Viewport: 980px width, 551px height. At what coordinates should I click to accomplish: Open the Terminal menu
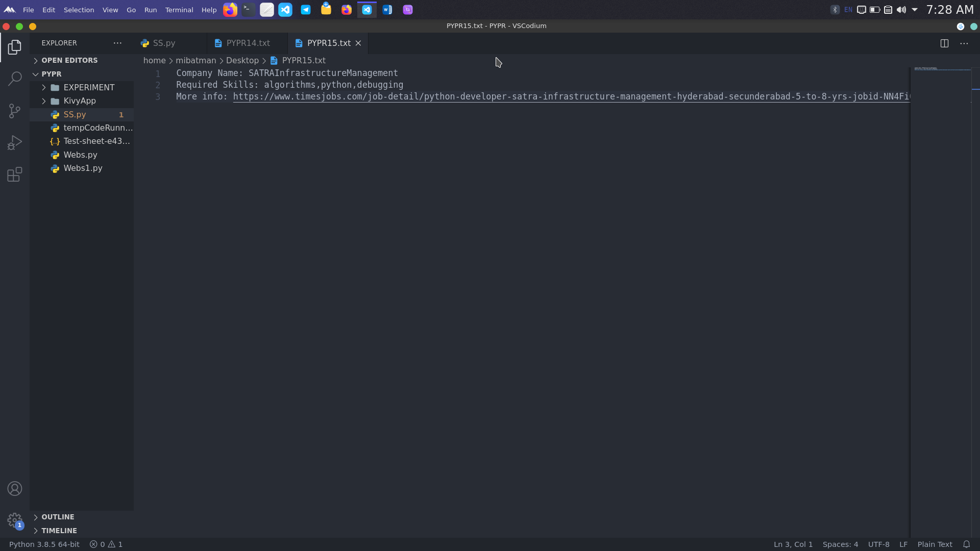(179, 10)
